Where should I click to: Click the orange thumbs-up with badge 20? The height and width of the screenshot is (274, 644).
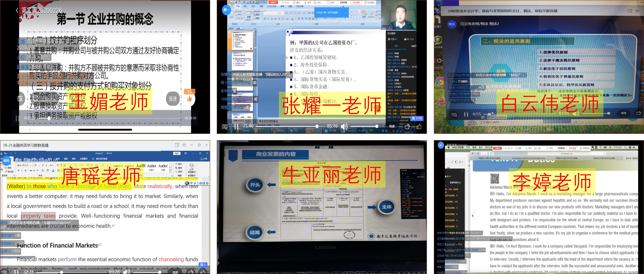click(x=190, y=99)
